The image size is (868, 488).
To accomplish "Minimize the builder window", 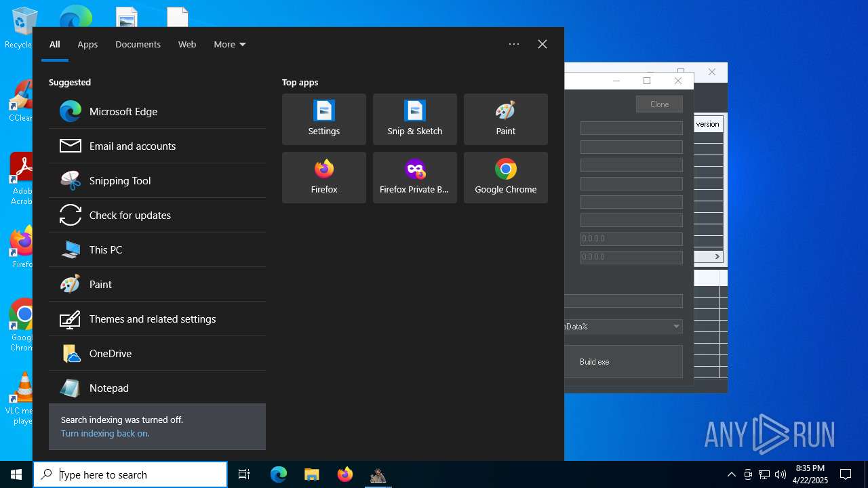I will coord(616,81).
